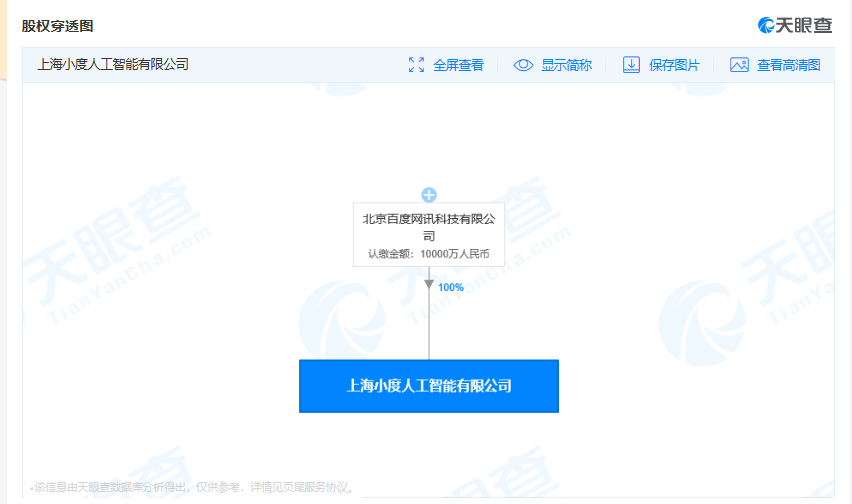The image size is (852, 504).
Task: Toggle the eye icon for short names
Action: 523,65
